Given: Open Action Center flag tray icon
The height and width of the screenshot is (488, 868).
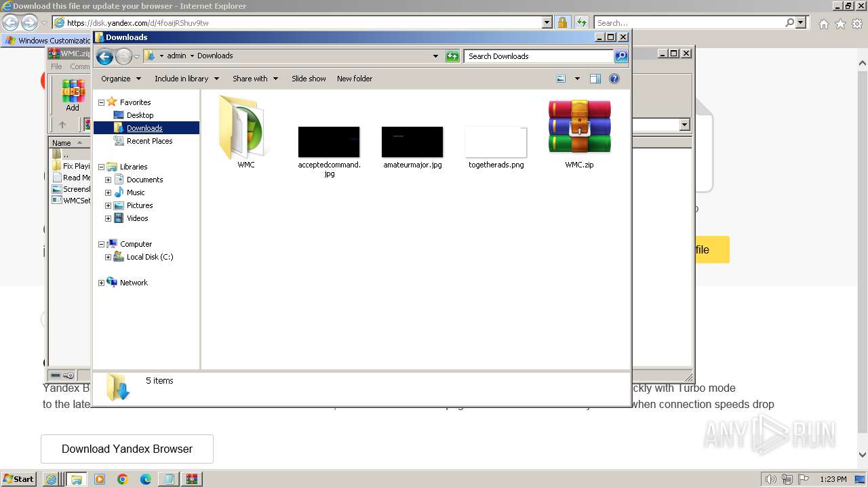Looking at the screenshot, I should pyautogui.click(x=804, y=479).
